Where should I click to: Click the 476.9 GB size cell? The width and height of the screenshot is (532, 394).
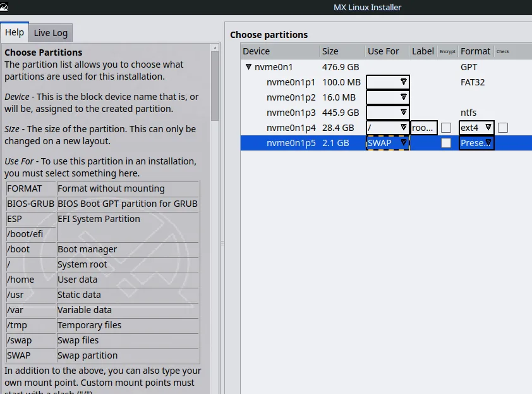(x=341, y=67)
